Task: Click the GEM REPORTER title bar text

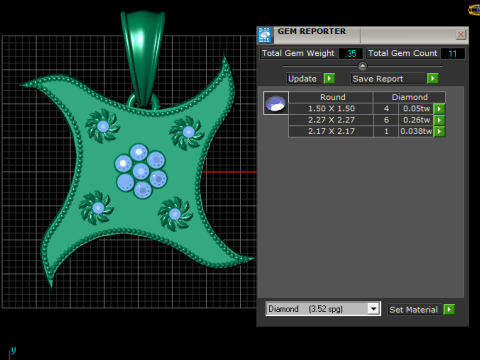Action: pos(312,31)
